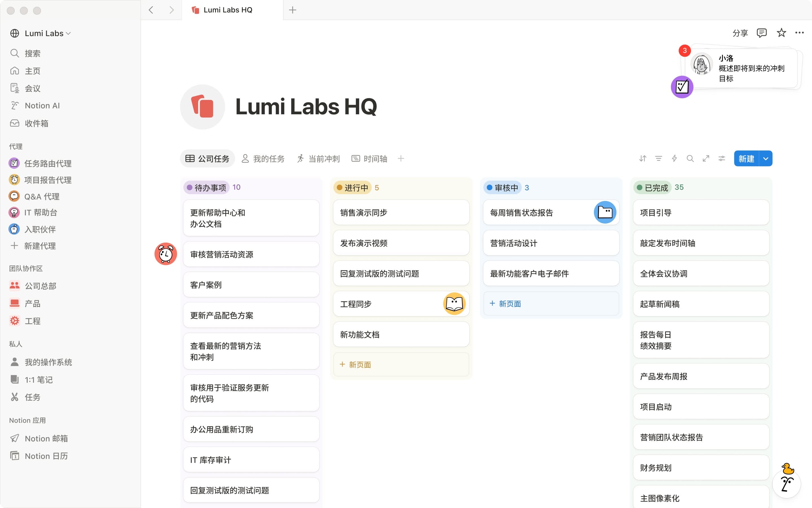Open Notion 日历 app
812x508 pixels.
[x=46, y=456]
